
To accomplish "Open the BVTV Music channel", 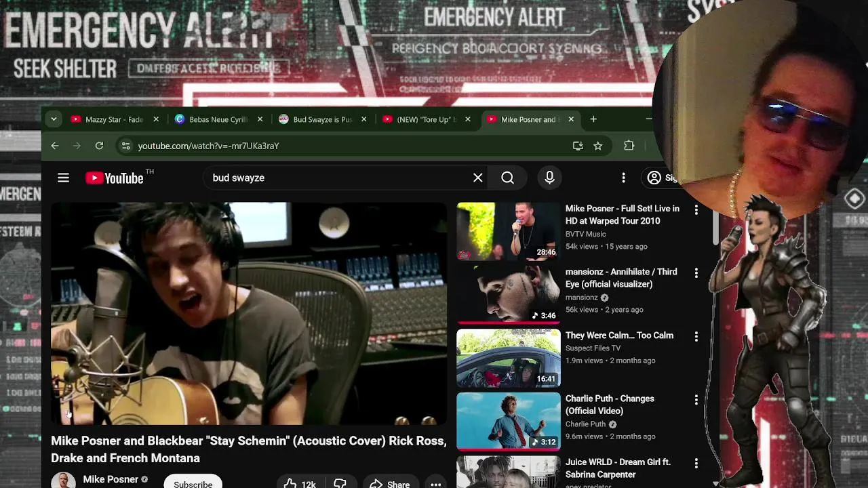I will click(586, 234).
